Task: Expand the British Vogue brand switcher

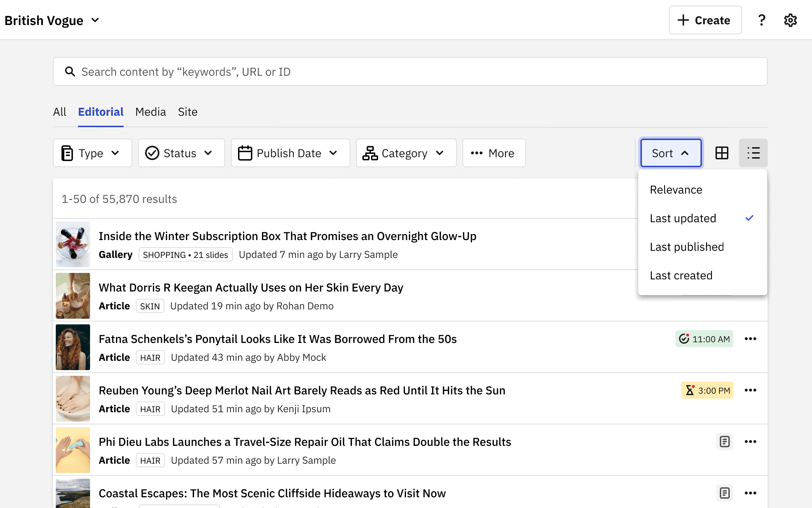Action: point(52,20)
